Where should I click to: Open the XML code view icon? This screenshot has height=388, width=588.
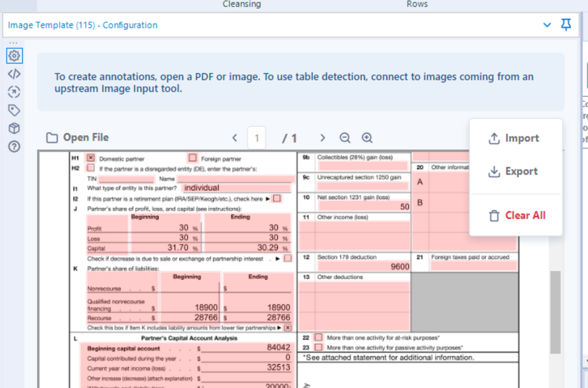[14, 74]
